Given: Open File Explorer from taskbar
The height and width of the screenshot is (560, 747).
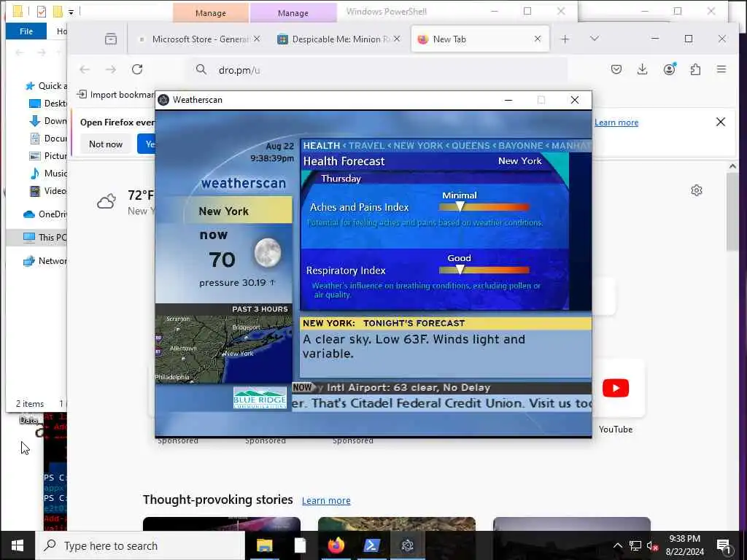Looking at the screenshot, I should click(264, 545).
